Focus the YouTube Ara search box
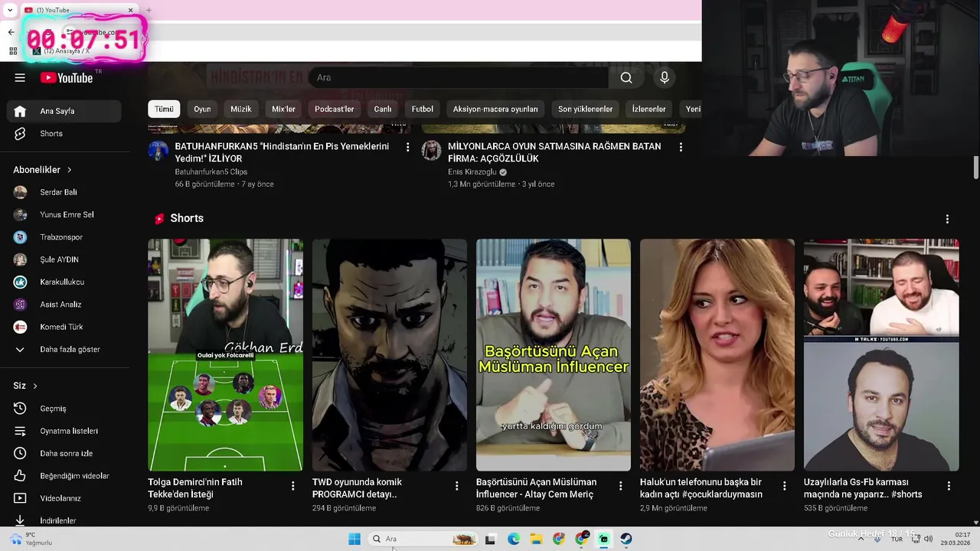The height and width of the screenshot is (551, 980). tap(458, 77)
